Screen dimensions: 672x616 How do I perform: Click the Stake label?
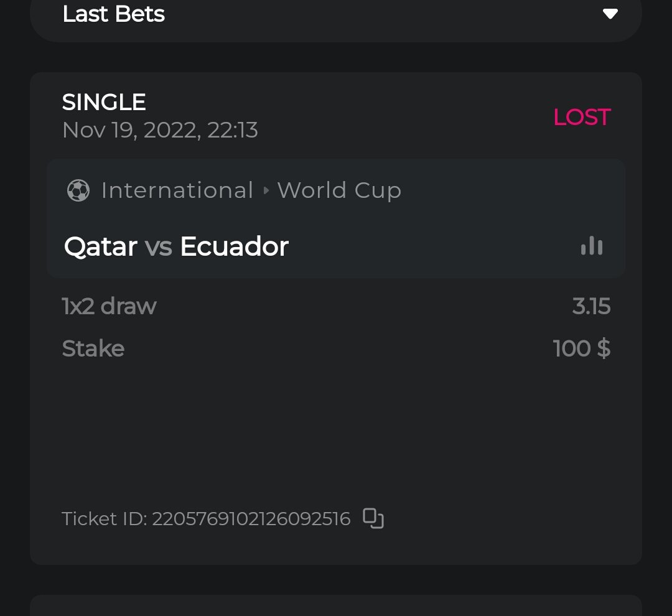click(x=93, y=348)
